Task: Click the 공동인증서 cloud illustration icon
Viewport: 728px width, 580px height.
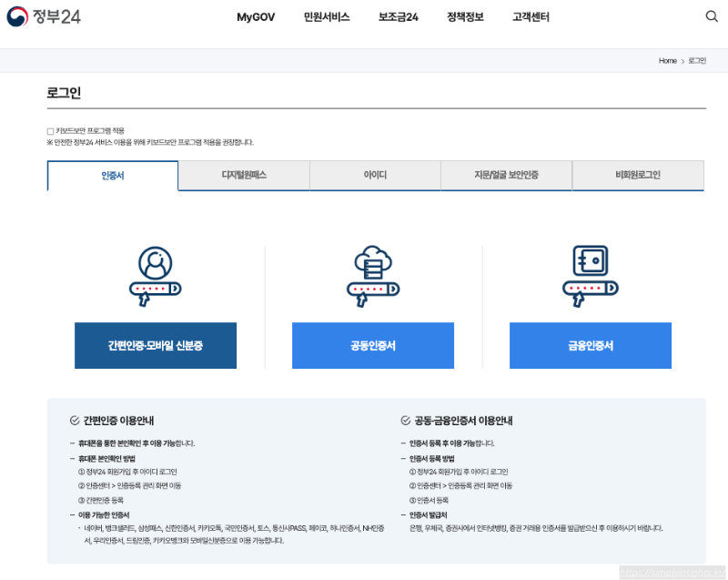Action: pyautogui.click(x=372, y=273)
